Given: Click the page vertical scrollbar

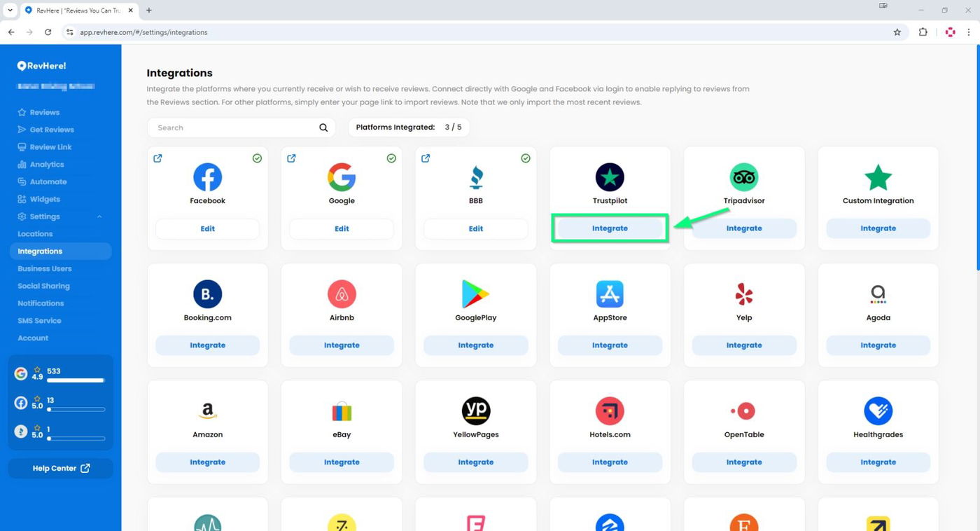Looking at the screenshot, I should 976,158.
